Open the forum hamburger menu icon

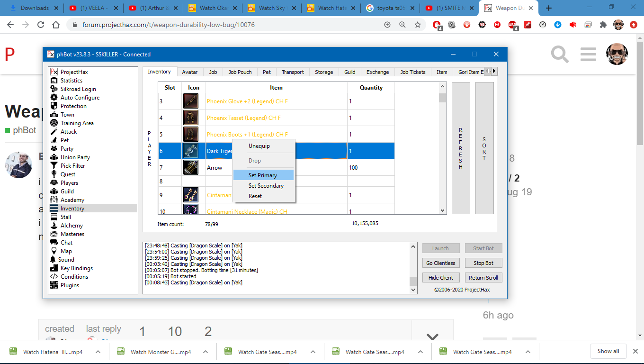point(588,55)
